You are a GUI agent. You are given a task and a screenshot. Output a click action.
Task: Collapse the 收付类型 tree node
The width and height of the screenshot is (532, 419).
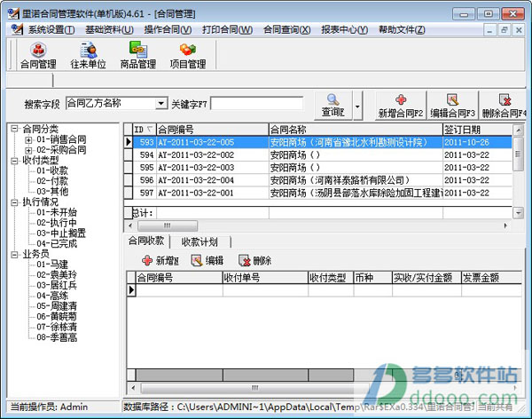point(14,161)
